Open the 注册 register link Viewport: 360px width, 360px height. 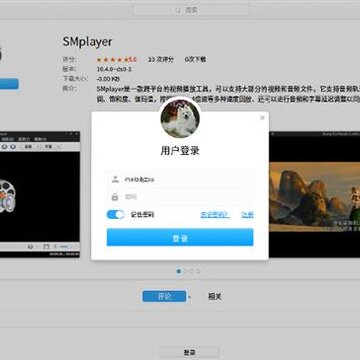click(x=247, y=215)
